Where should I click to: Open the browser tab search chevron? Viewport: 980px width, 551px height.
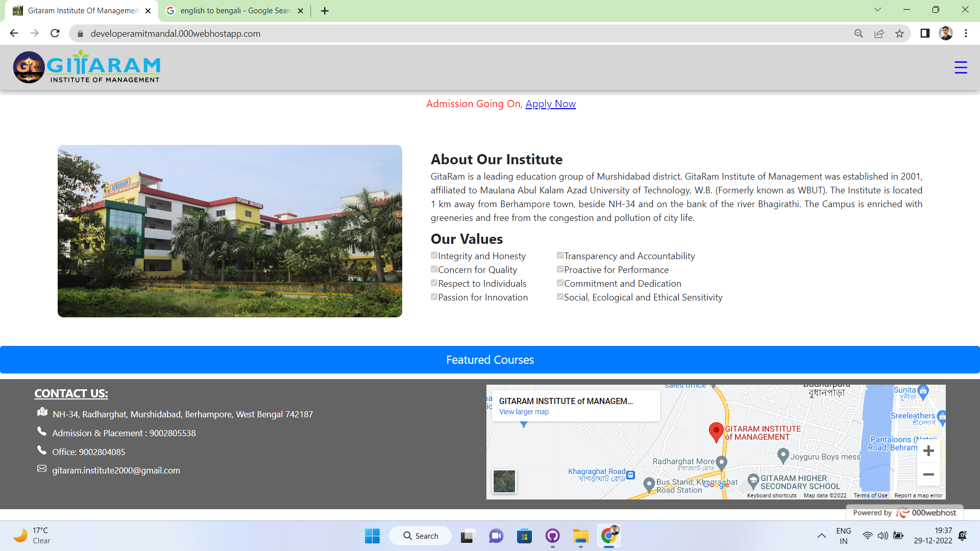(877, 9)
